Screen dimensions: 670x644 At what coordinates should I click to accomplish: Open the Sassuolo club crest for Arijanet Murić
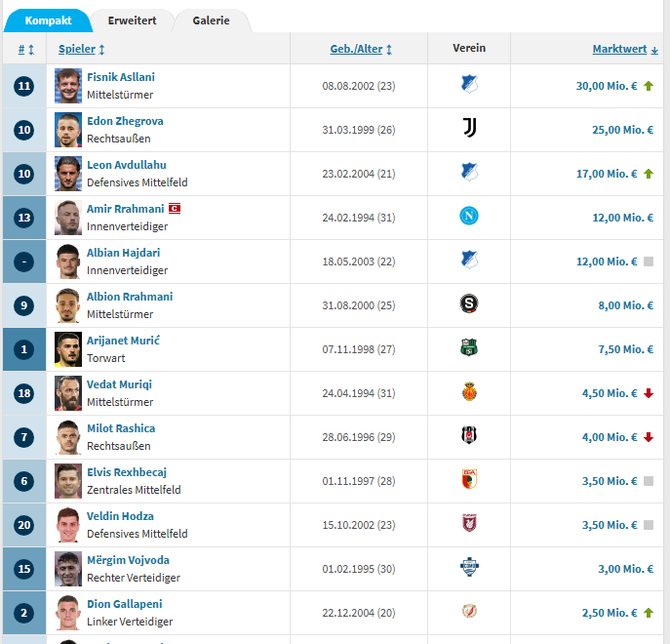tap(469, 349)
